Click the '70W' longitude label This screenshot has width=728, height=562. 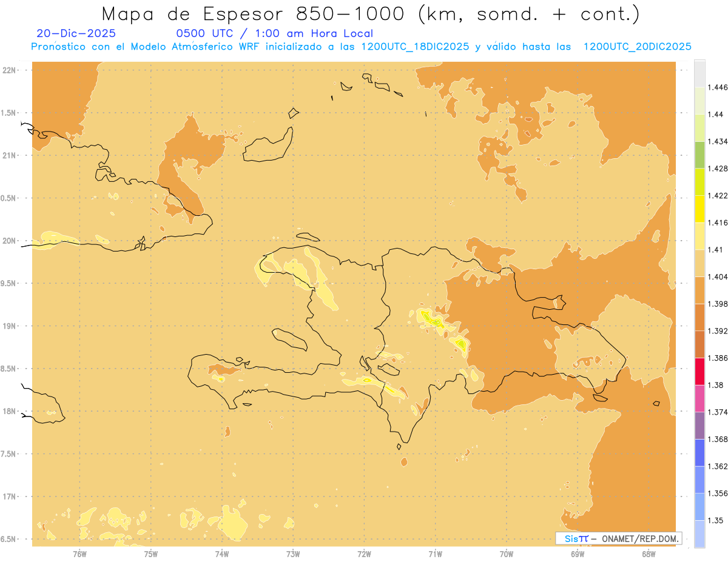click(507, 554)
